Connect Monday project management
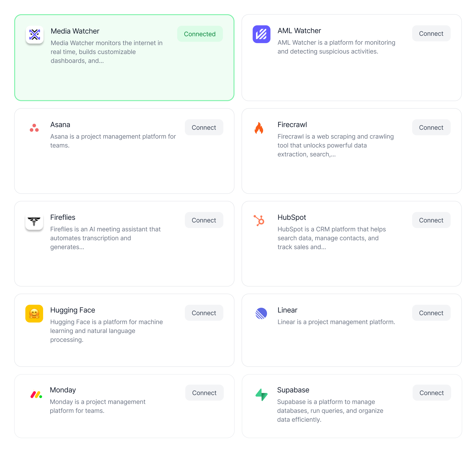Screen dimensions: 476x459 [x=204, y=393]
